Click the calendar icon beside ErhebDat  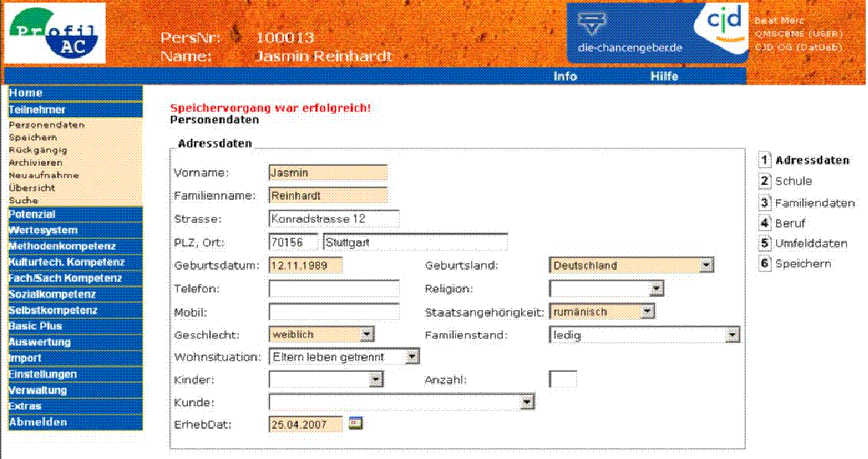pyautogui.click(x=355, y=422)
